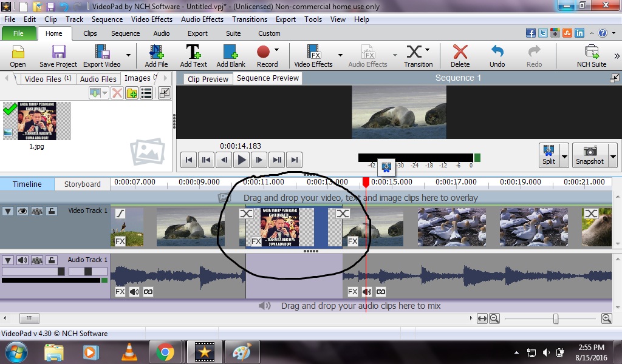Show more toolbar items with the chevron
Screen dimensions: 622x364
(617, 56)
